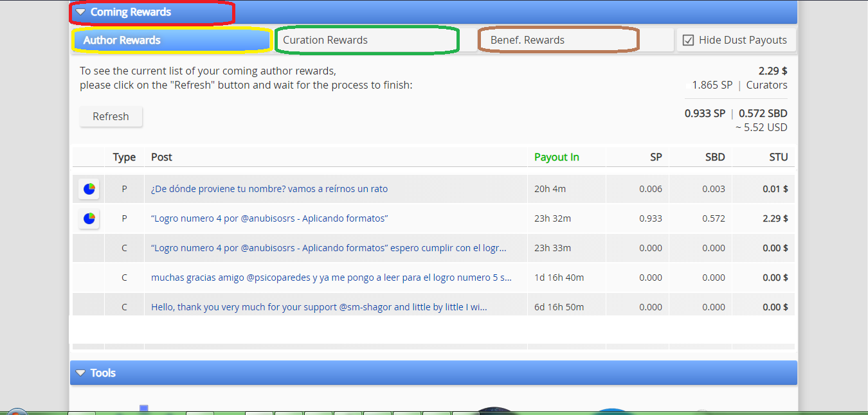Toggle Hide Dust Payouts checkbox
The image size is (868, 415).
coord(688,40)
